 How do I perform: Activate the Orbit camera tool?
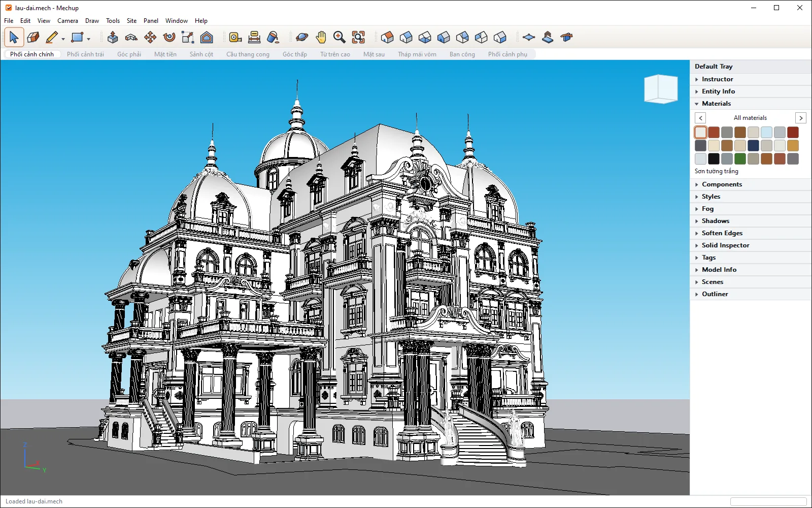coord(302,37)
